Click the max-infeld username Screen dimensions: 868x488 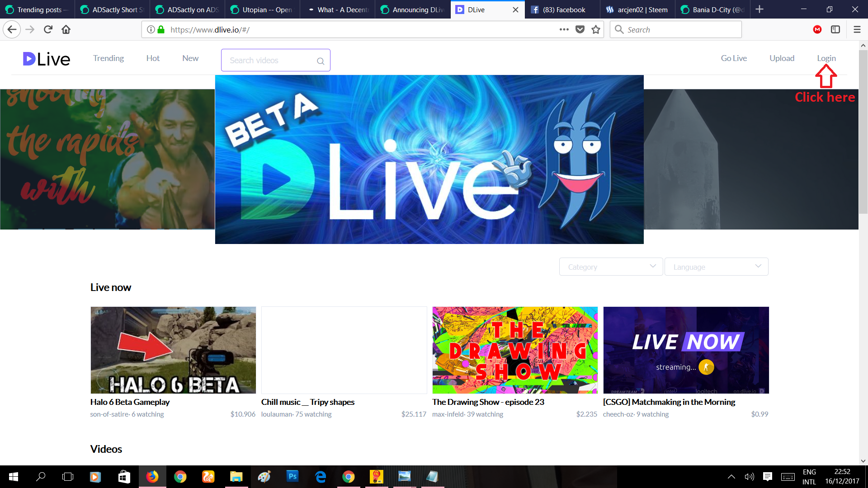point(448,414)
